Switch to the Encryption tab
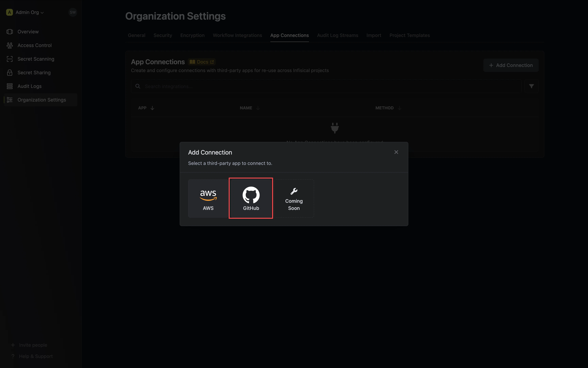The height and width of the screenshot is (368, 588). (192, 35)
